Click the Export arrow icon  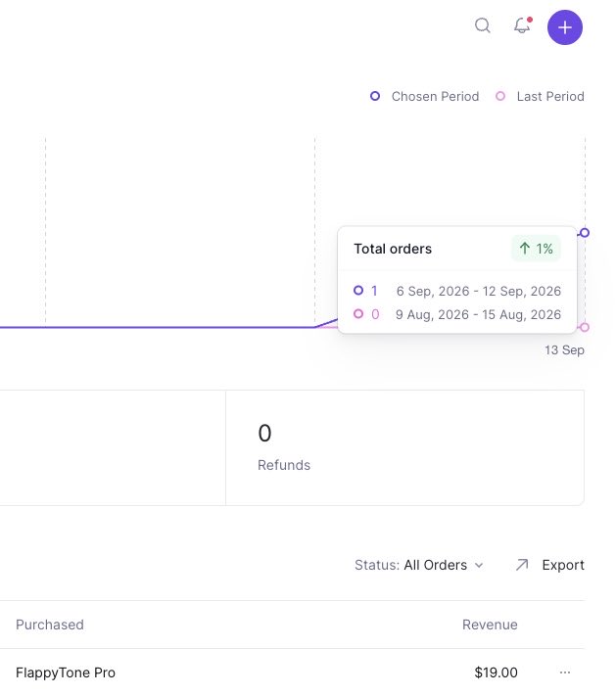coord(522,565)
